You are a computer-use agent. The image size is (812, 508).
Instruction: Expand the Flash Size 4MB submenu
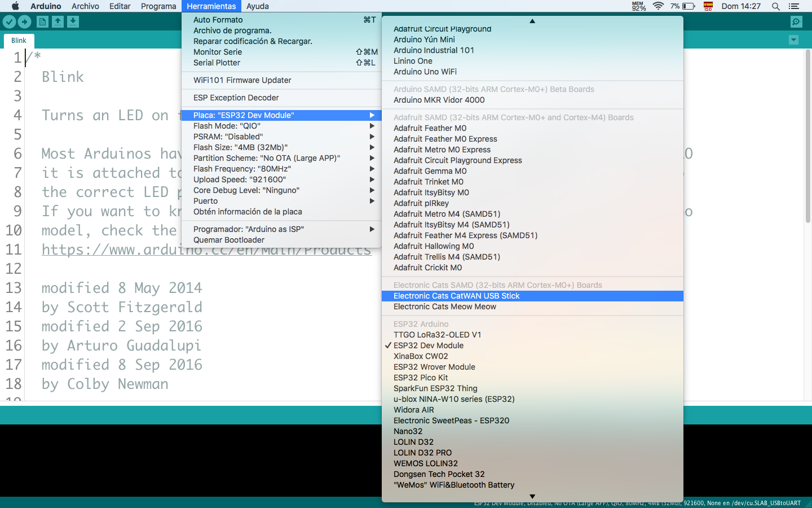click(281, 147)
